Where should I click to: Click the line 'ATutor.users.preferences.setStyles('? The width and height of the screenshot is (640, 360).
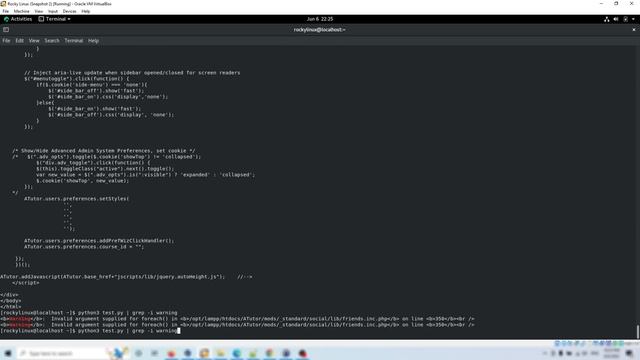click(x=76, y=199)
